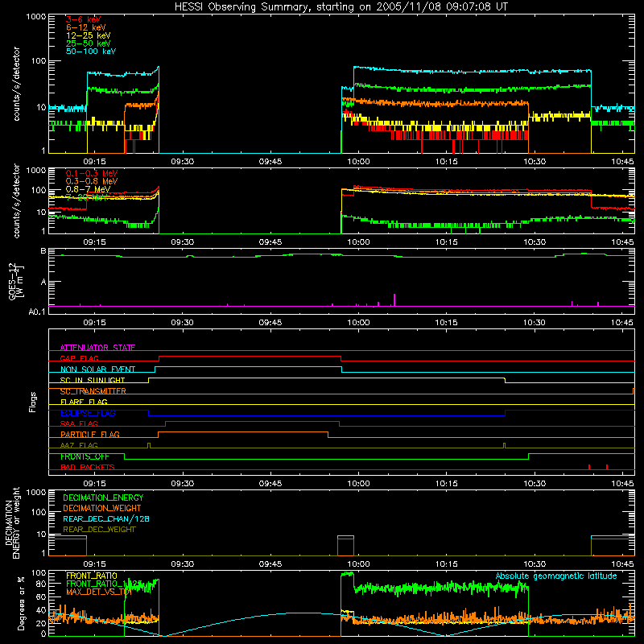The image size is (644, 644).
Task: Select the green 25-50 keV legend label
Action: point(89,43)
